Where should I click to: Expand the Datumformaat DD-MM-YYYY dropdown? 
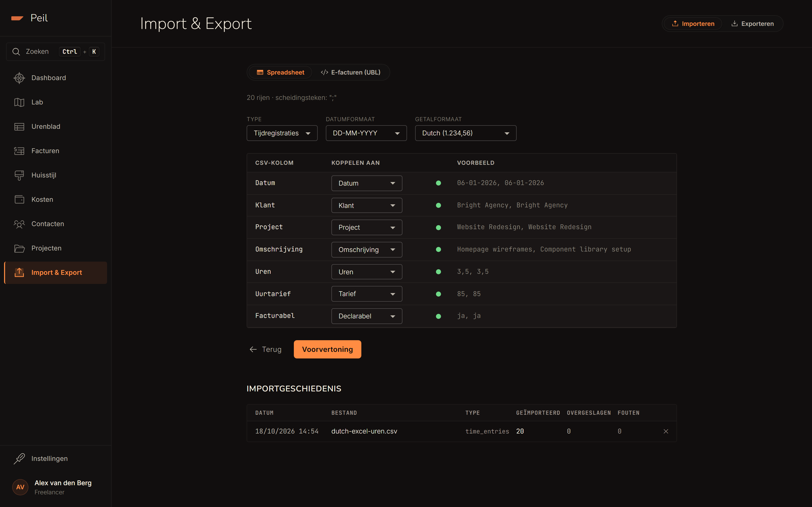click(366, 133)
